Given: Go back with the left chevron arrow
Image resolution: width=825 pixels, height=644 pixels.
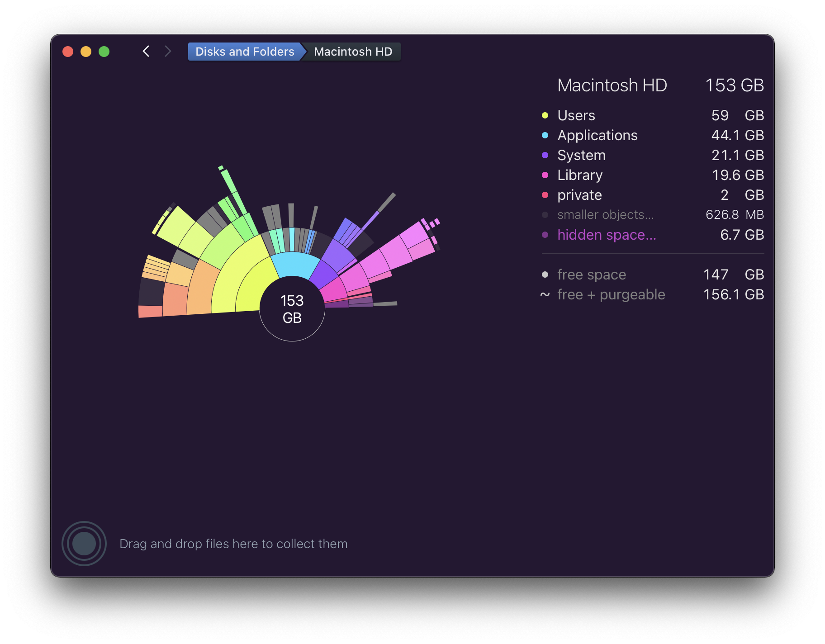Looking at the screenshot, I should [x=146, y=51].
